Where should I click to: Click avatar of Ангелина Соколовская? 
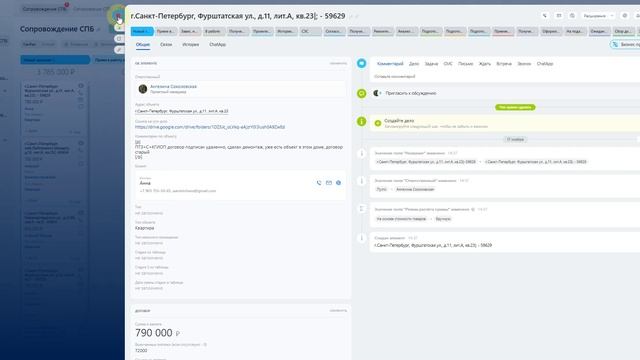point(142,89)
